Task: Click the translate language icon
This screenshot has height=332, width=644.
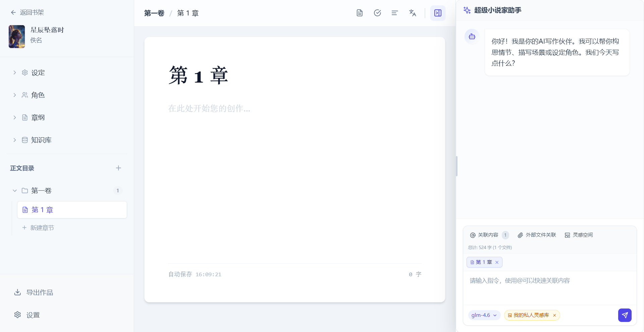Action: [x=413, y=13]
